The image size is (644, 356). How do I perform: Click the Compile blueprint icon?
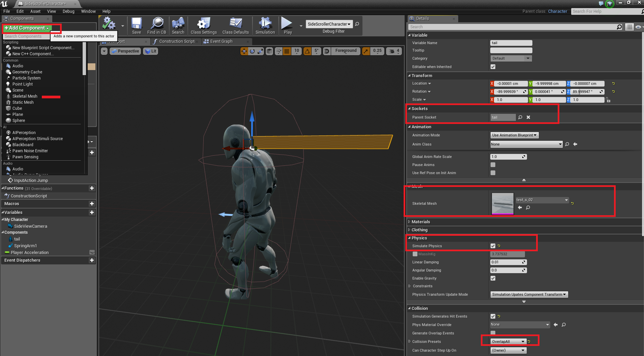109,24
